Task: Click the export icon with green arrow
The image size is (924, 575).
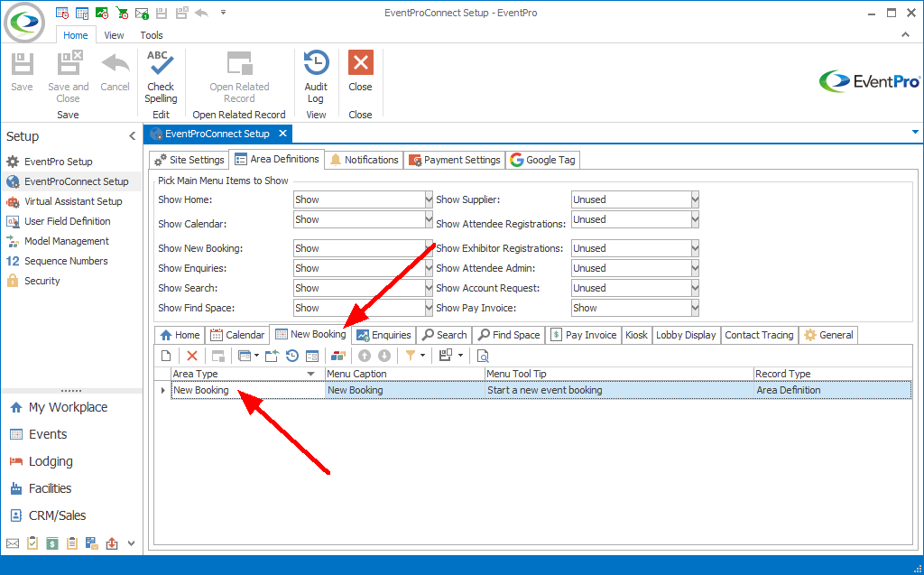Action: pos(272,356)
